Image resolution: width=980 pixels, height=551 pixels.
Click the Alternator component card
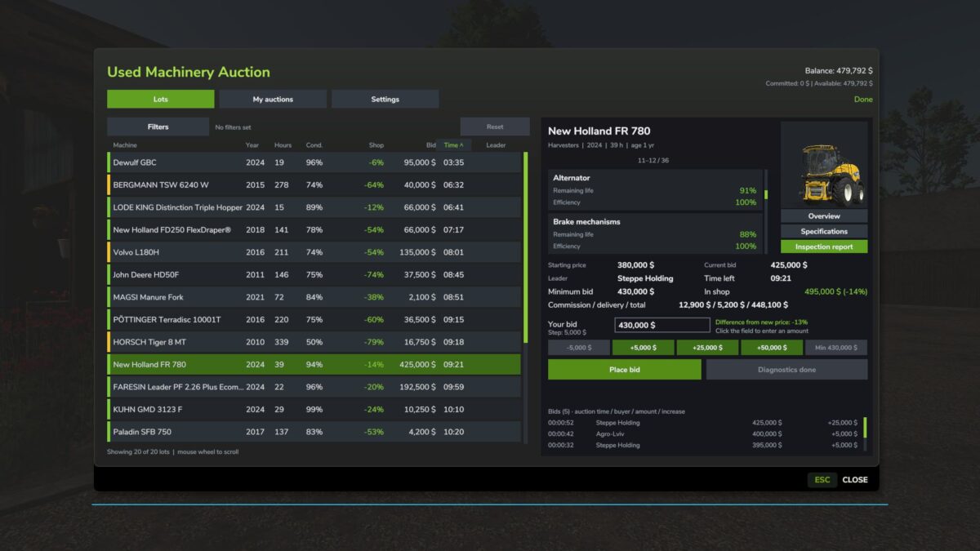coord(655,189)
